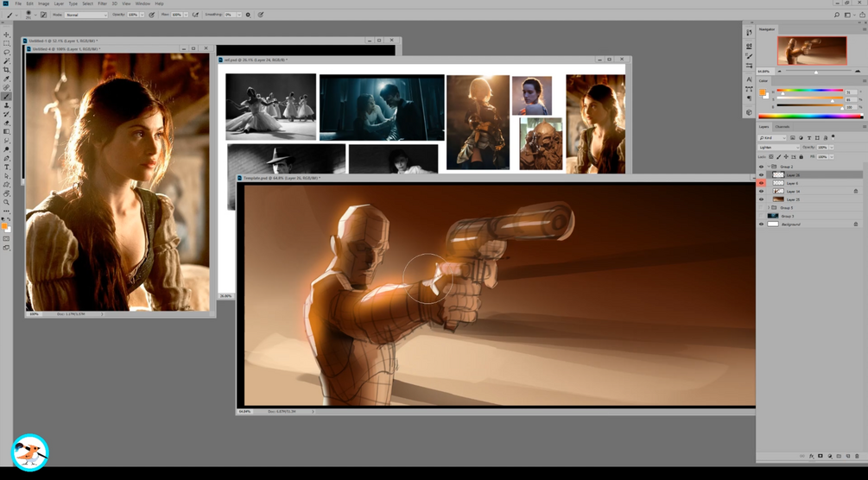
Task: Open the Layer menu
Action: (x=59, y=3)
